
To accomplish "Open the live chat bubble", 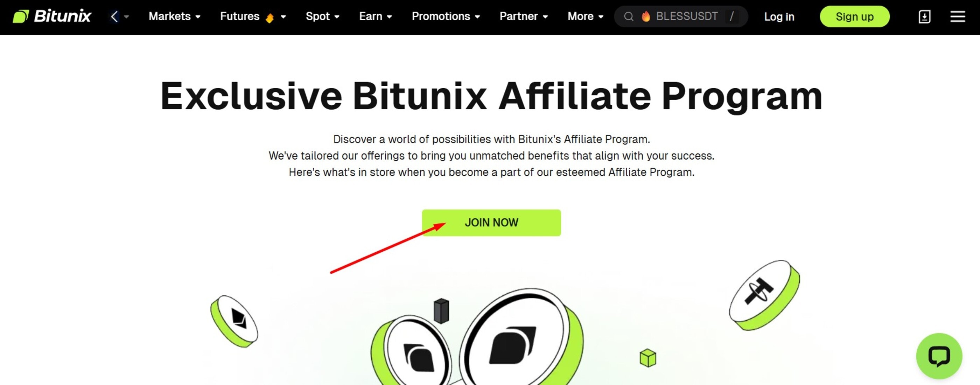I will click(x=939, y=356).
